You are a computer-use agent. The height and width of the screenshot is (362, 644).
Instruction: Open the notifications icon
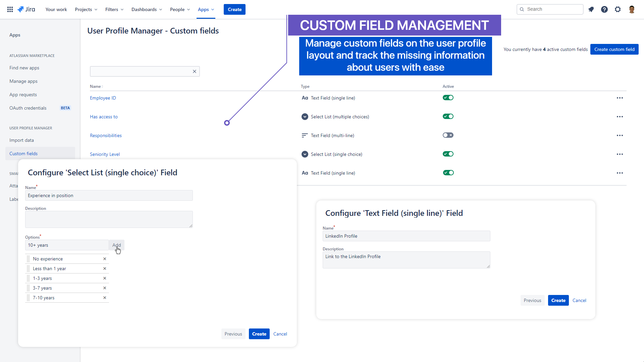click(591, 9)
